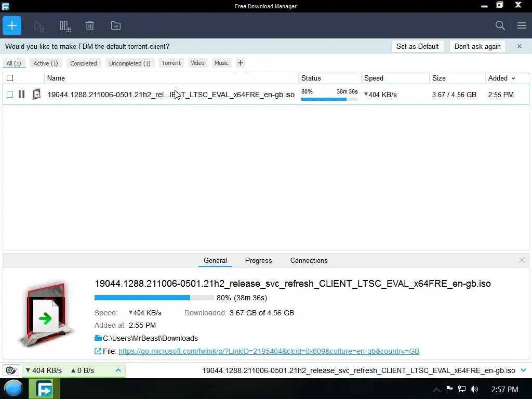Click the file name in the status bar
Image resolution: width=532 pixels, height=399 pixels.
point(358,370)
